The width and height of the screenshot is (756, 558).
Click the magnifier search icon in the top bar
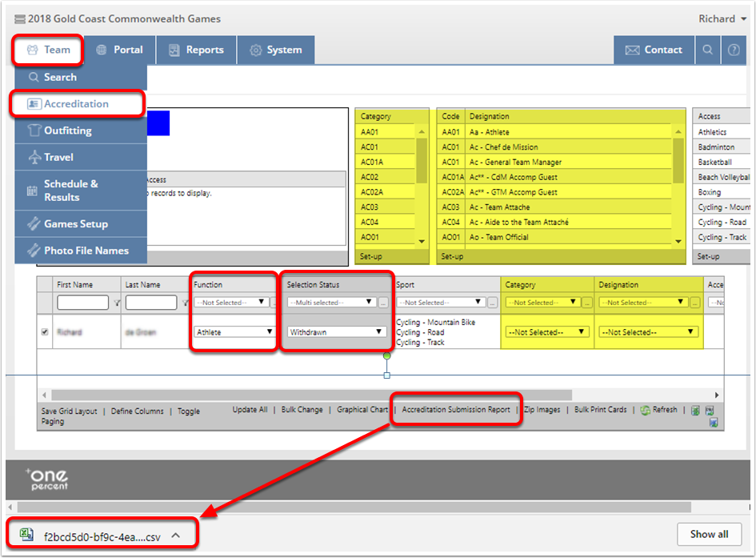707,50
